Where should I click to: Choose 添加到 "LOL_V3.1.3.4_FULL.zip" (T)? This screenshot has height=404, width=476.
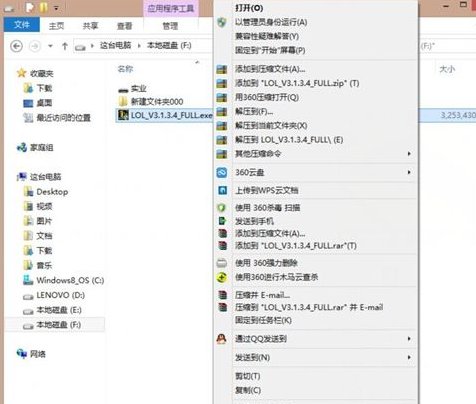315,83
